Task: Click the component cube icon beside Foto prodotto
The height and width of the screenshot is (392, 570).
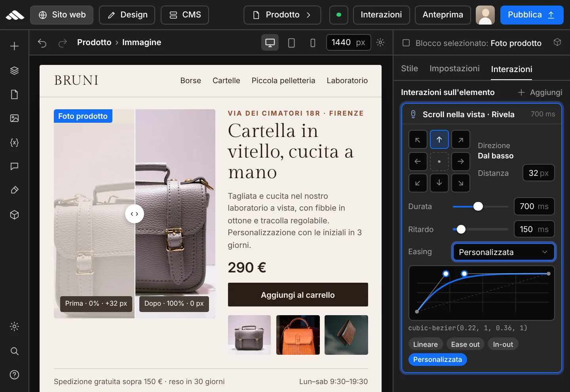Action: [x=557, y=42]
